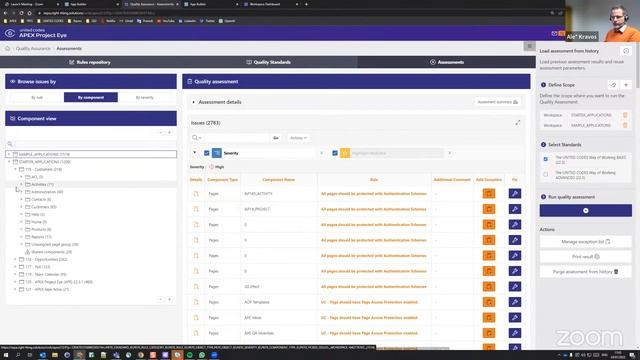Click the component tree search icon
The width and height of the screenshot is (640, 360).
(x=10, y=144)
